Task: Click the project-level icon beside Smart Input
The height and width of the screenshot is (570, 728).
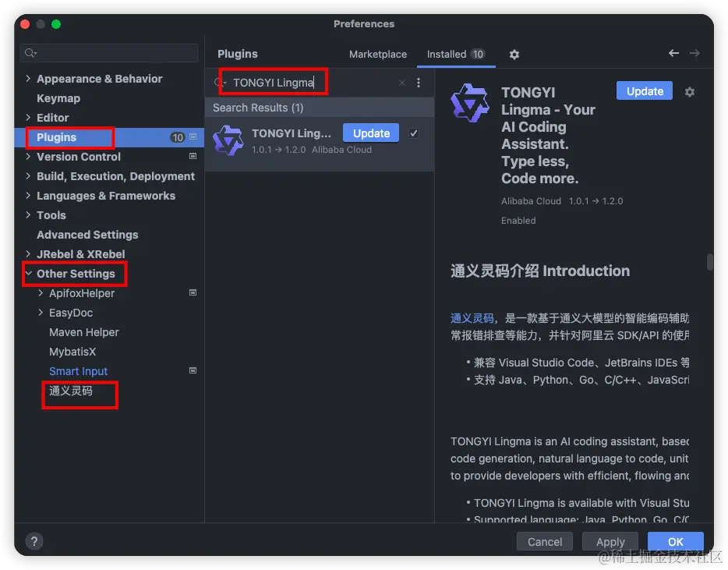Action: 193,370
